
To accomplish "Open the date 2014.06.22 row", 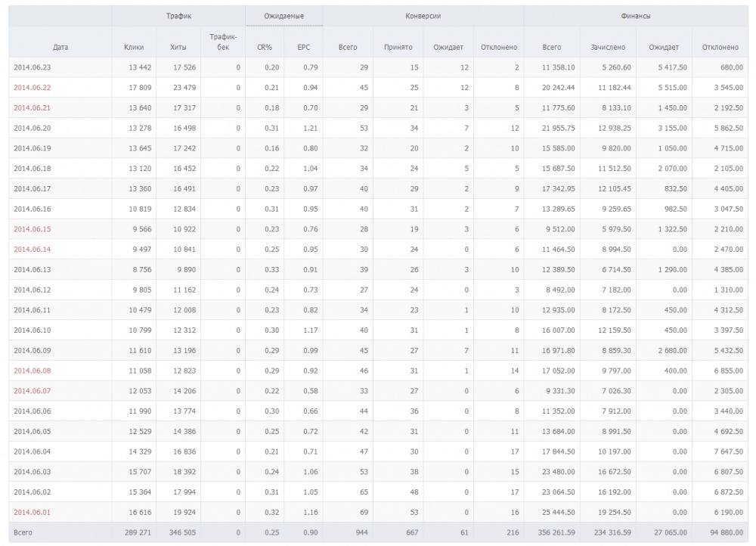I will click(x=33, y=88).
